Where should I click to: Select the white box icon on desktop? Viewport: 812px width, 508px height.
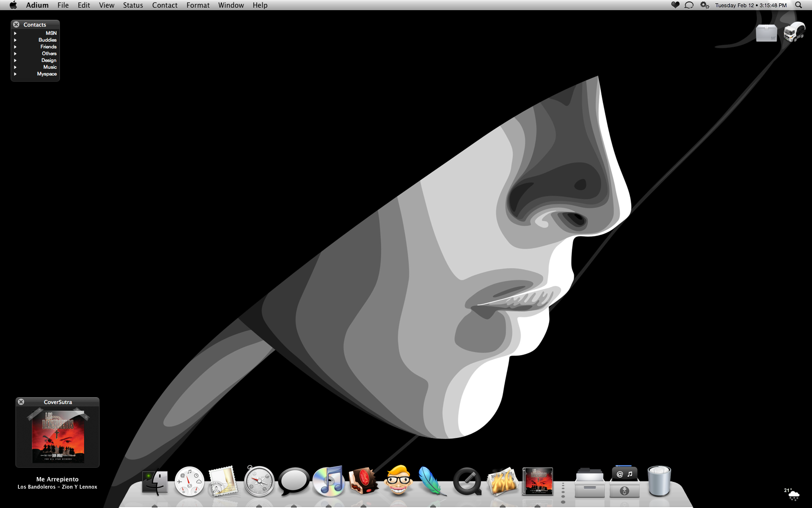pyautogui.click(x=767, y=33)
